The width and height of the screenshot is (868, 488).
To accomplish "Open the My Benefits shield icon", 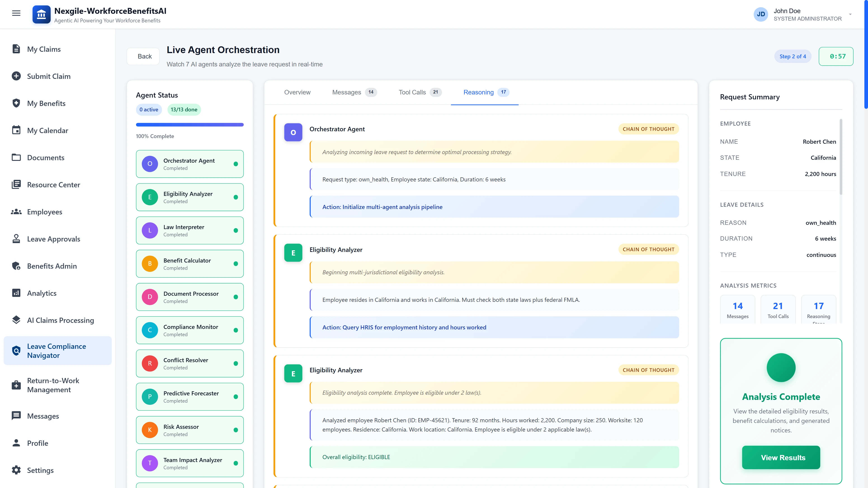I will (17, 103).
